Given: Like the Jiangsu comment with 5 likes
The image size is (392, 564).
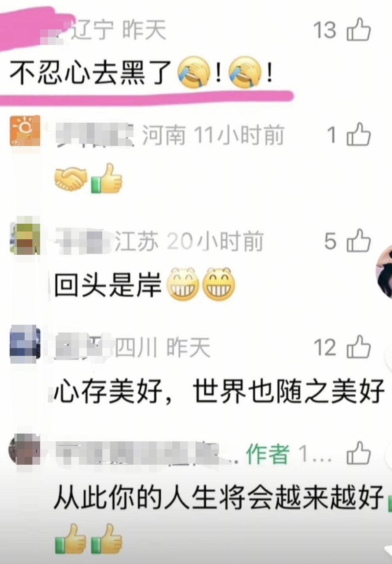Looking at the screenshot, I should tap(359, 241).
